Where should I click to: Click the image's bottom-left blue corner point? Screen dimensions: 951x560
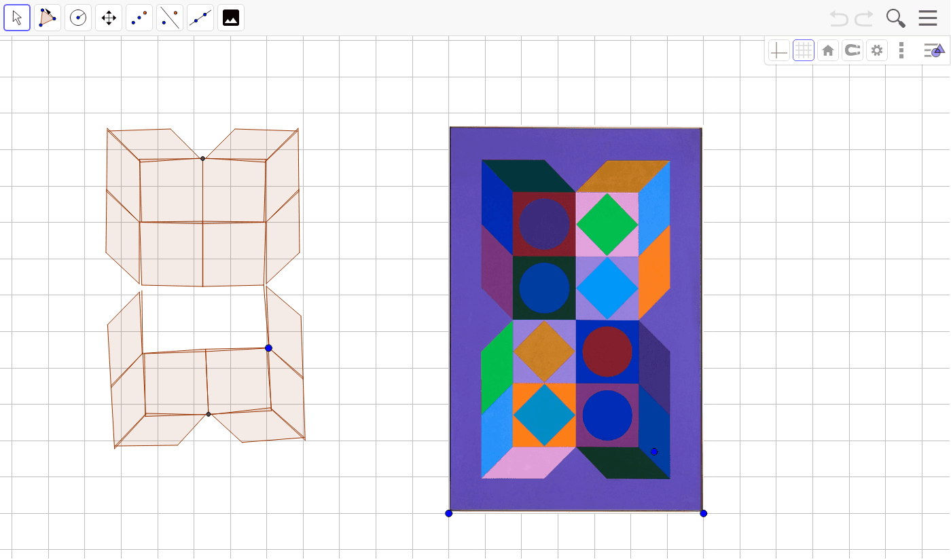point(448,513)
